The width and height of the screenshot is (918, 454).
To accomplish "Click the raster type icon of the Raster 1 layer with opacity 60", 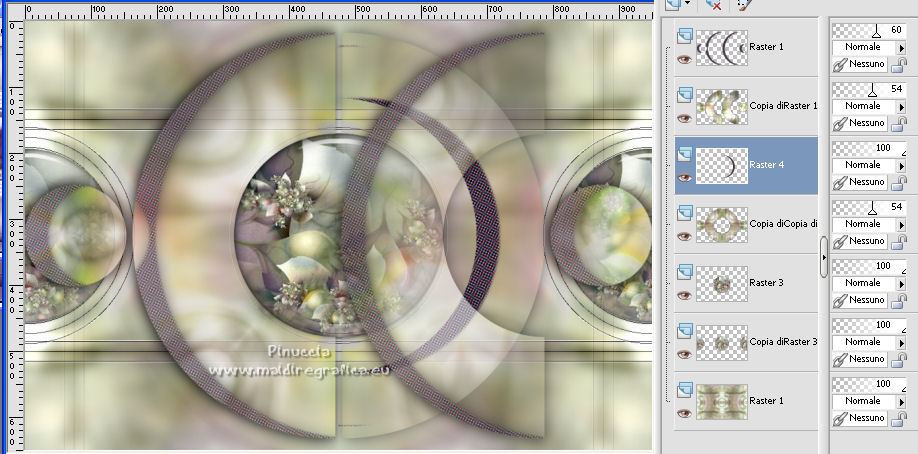I will click(x=684, y=37).
